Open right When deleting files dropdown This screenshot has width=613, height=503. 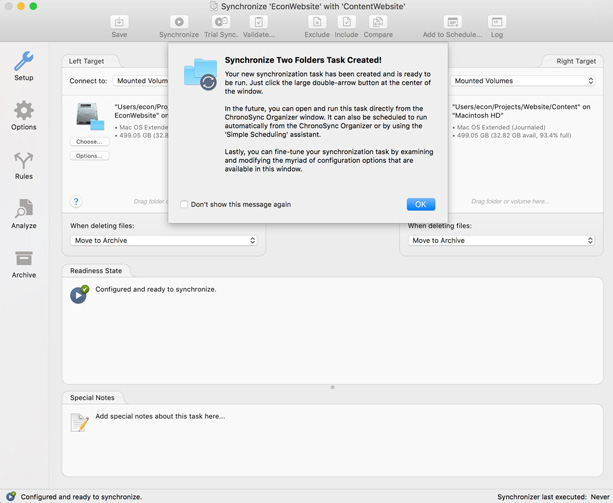(x=501, y=240)
